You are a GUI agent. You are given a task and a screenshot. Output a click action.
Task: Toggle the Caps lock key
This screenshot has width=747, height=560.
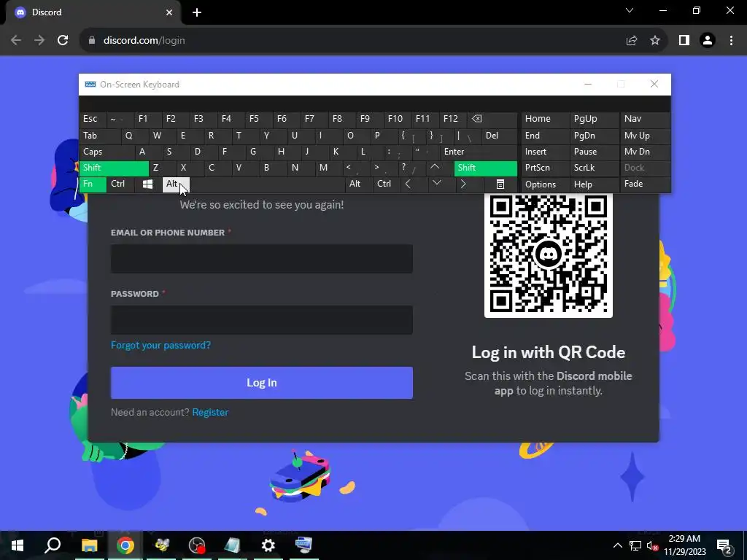[107, 152]
